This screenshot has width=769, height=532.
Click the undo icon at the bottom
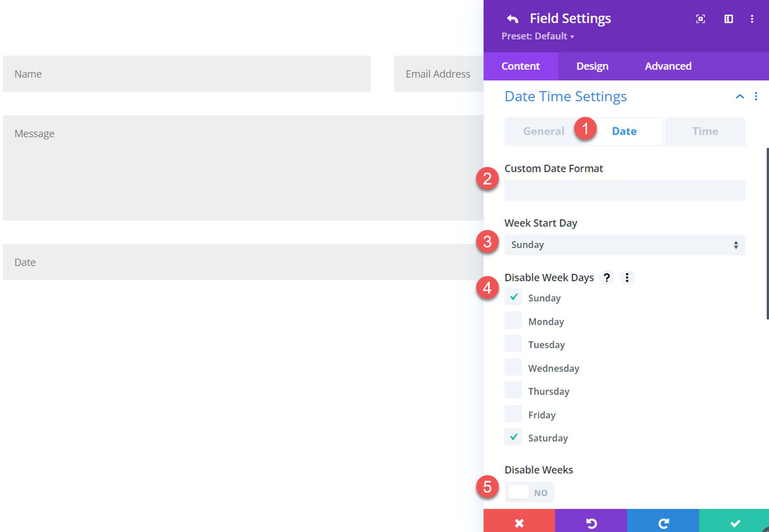pos(591,523)
